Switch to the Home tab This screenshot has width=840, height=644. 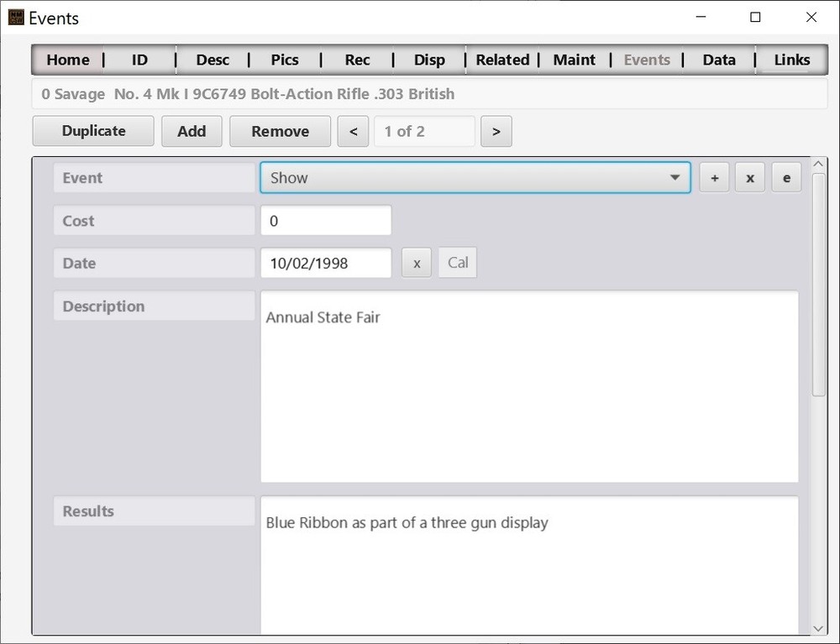(x=67, y=60)
